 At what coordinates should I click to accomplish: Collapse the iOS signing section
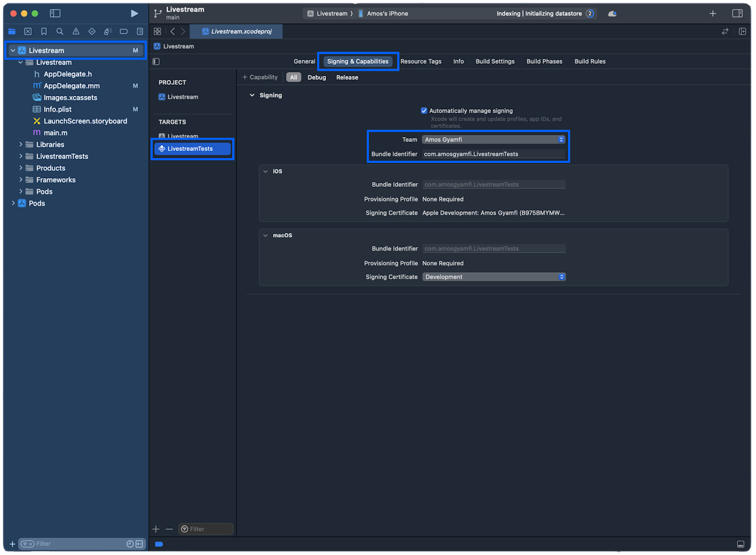[x=266, y=171]
